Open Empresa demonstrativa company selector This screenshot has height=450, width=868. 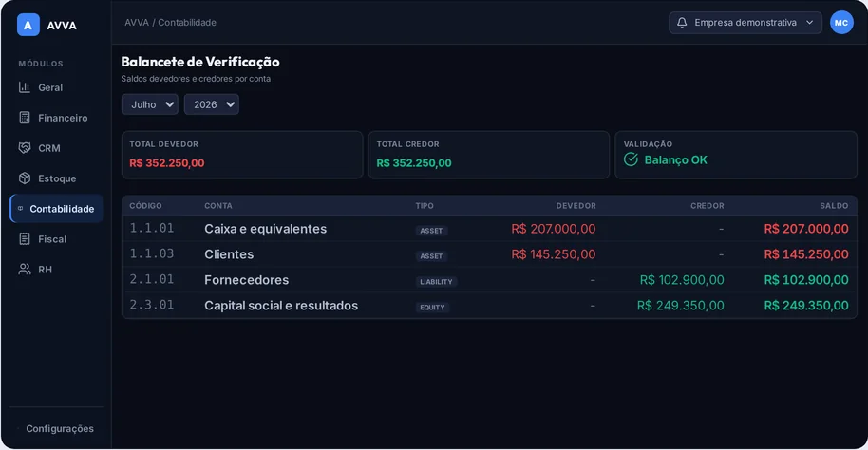point(745,23)
